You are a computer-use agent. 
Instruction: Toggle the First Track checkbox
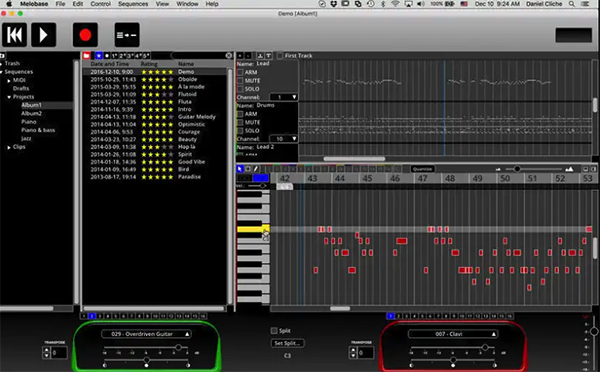click(280, 56)
